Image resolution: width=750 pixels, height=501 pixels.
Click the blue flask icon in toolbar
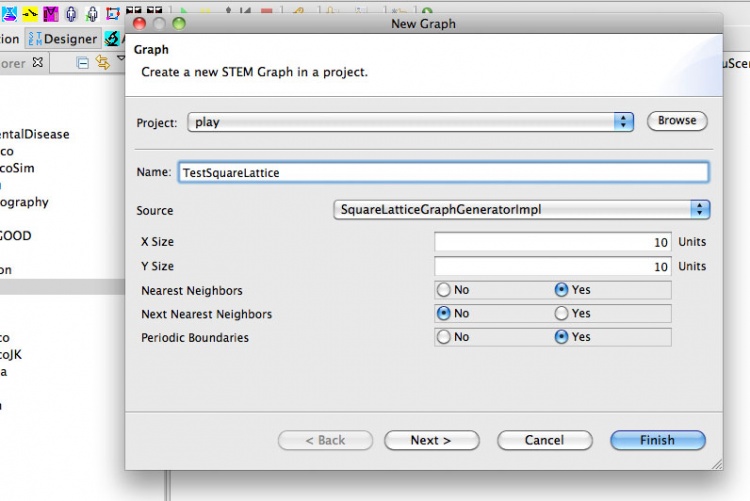[x=7, y=13]
